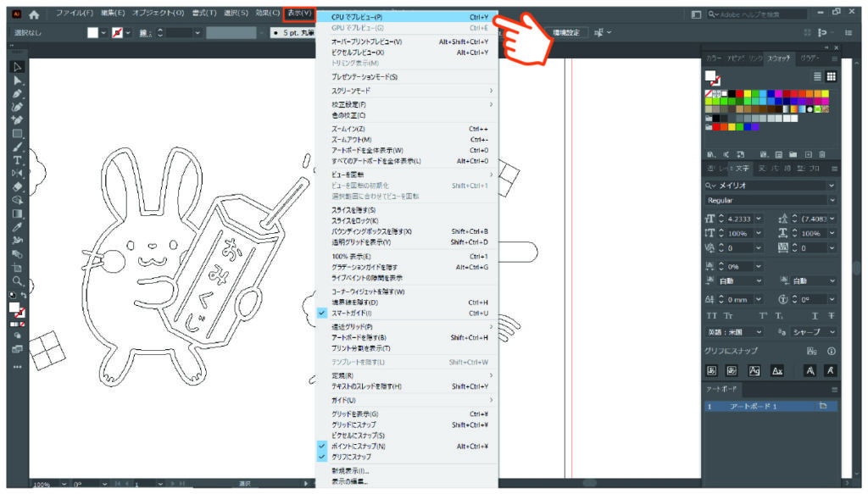The width and height of the screenshot is (868, 494).
Task: Choose 新規表示 at menu bottom
Action: point(407,471)
